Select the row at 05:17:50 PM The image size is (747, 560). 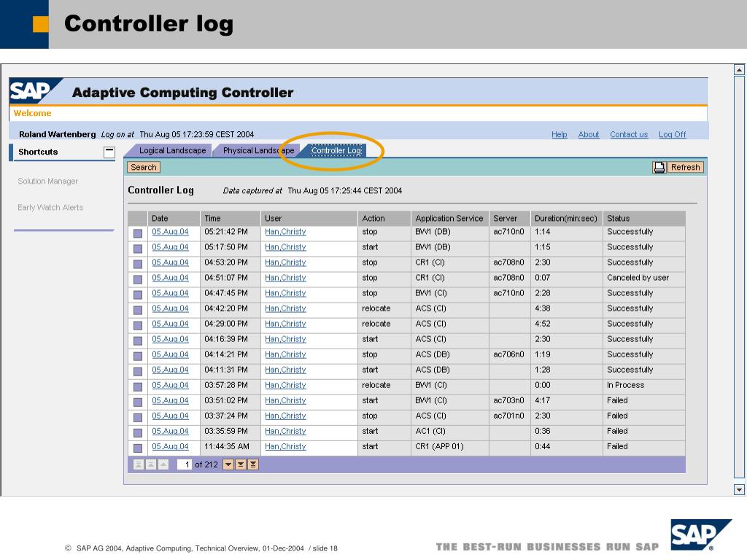[x=138, y=249]
